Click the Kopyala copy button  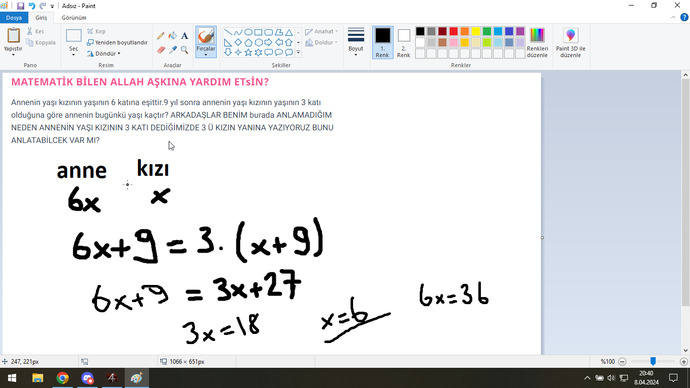(41, 43)
